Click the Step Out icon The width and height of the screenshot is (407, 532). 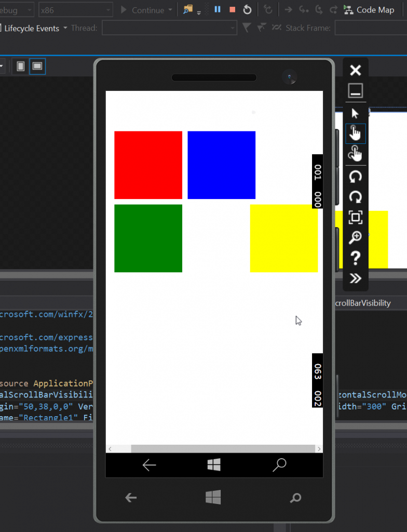(334, 10)
